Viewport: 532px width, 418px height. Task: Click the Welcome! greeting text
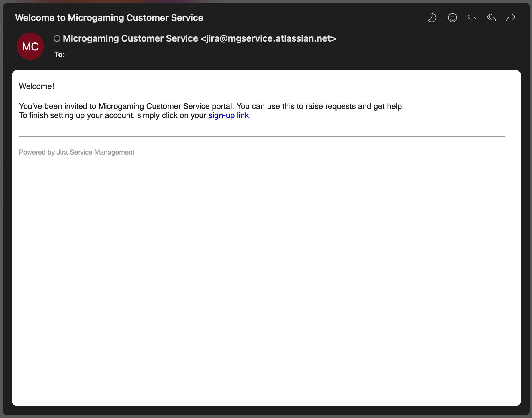(36, 86)
